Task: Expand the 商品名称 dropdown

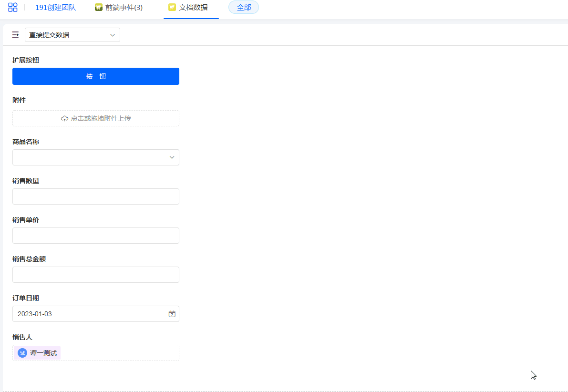Action: (x=95, y=157)
